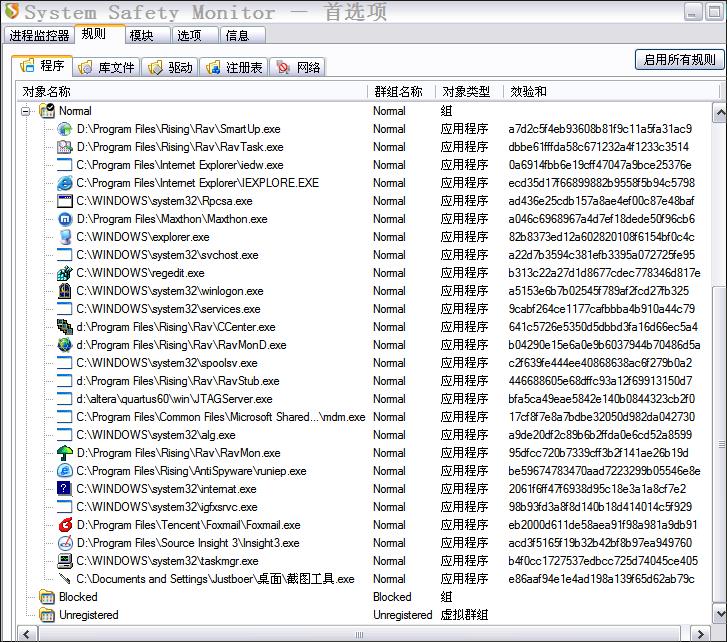
Task: Click the RavTask.exe program icon
Action: 64,147
